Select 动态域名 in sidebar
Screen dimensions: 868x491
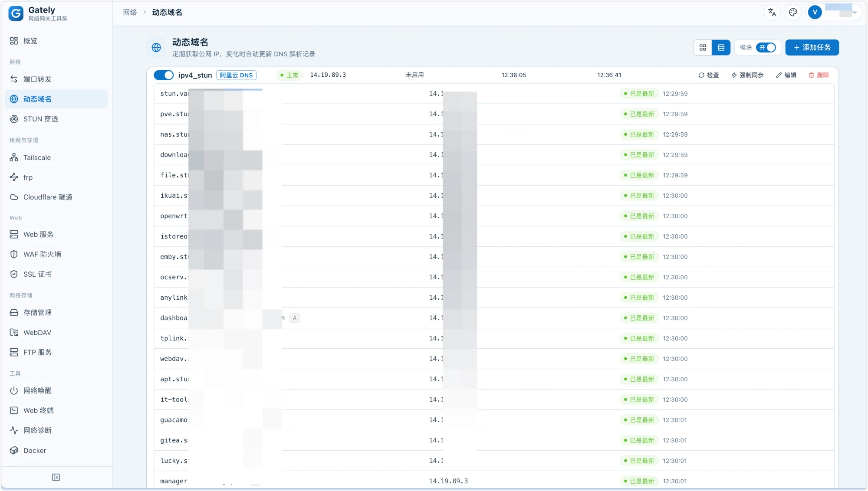56,99
